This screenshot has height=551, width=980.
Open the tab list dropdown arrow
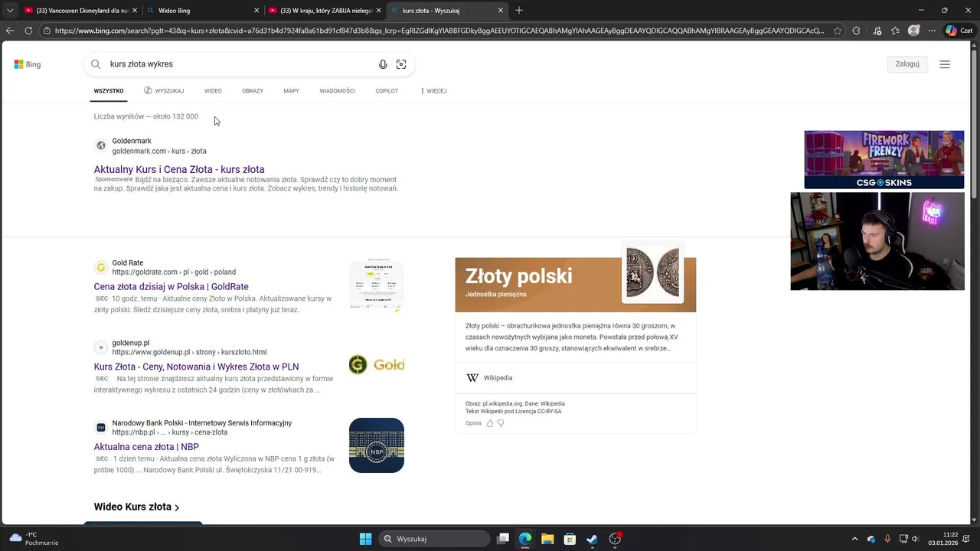(9, 11)
